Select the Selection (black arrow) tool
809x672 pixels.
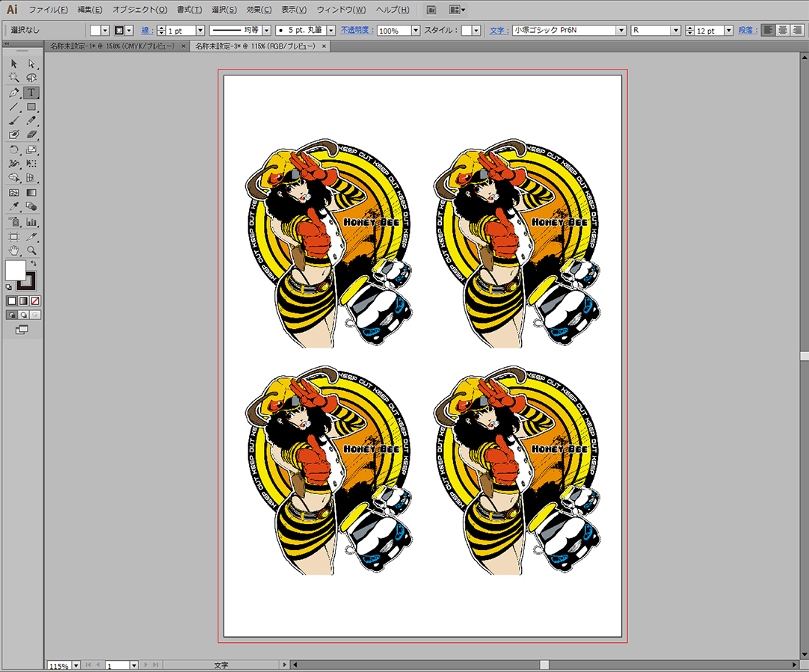pyautogui.click(x=14, y=64)
